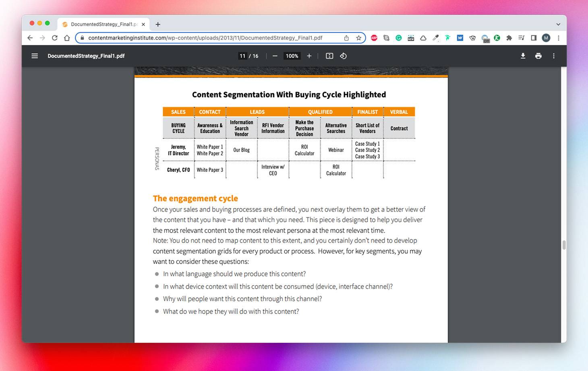Toggle bookmark star in address bar

(x=358, y=37)
